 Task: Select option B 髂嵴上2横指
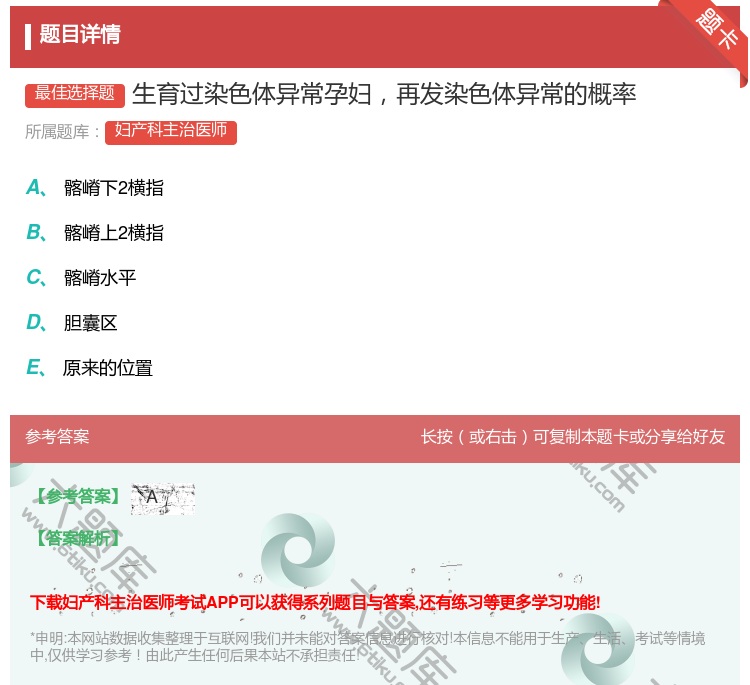[95, 232]
